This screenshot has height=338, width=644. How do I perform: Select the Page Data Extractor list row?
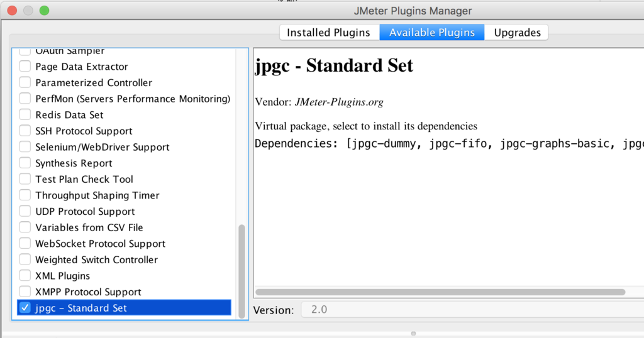(124, 67)
